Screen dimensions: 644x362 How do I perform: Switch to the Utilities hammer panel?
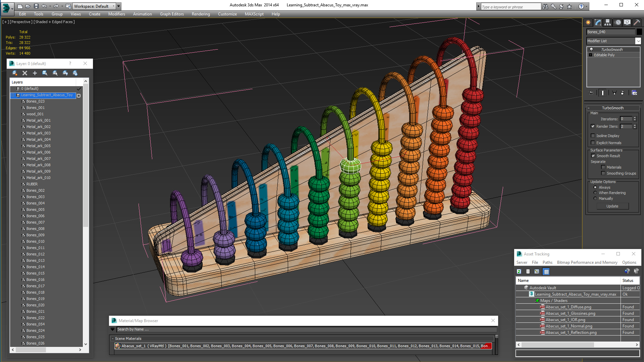(x=637, y=22)
